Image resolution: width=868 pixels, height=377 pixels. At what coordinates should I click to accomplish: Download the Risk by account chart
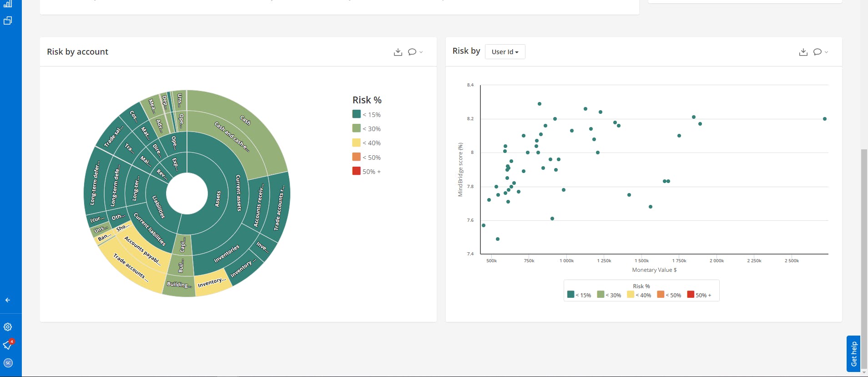click(398, 52)
